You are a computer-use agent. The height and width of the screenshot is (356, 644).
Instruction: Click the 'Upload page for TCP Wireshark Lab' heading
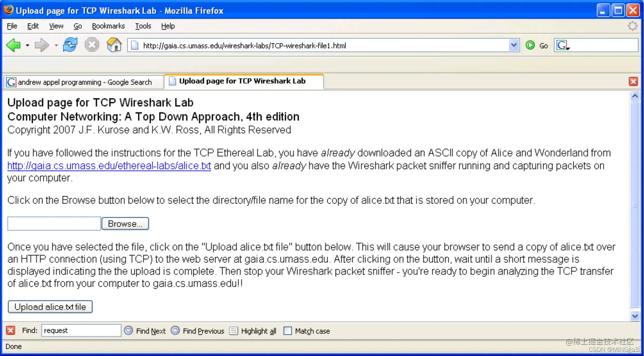tap(101, 103)
